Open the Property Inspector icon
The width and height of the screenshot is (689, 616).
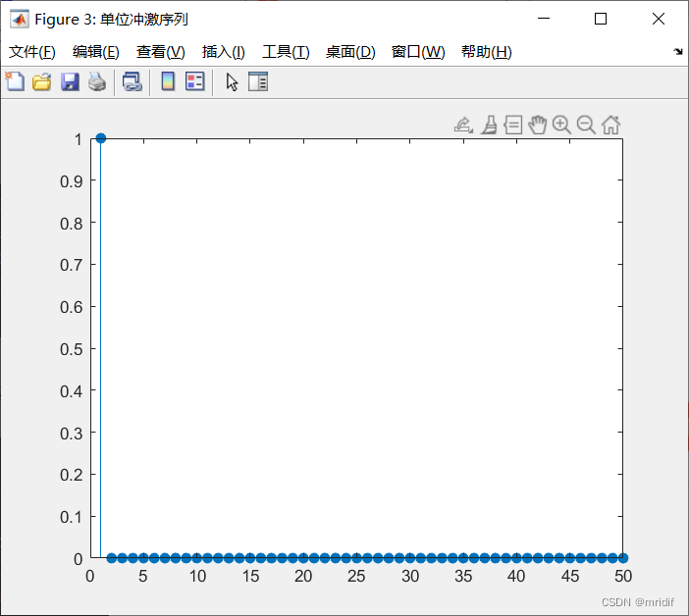[258, 81]
